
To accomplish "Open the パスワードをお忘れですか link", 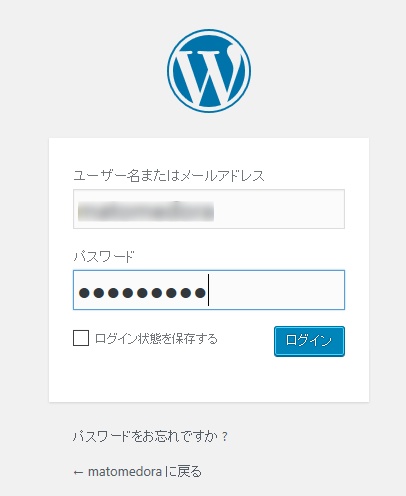I will pyautogui.click(x=150, y=436).
